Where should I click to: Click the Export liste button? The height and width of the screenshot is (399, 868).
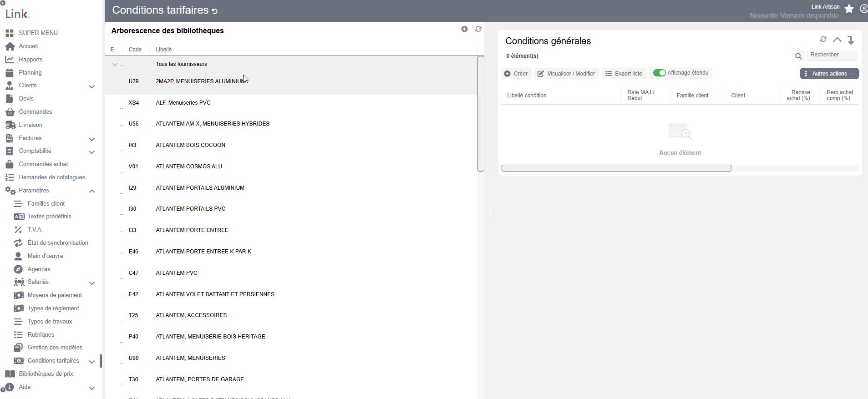(x=624, y=74)
